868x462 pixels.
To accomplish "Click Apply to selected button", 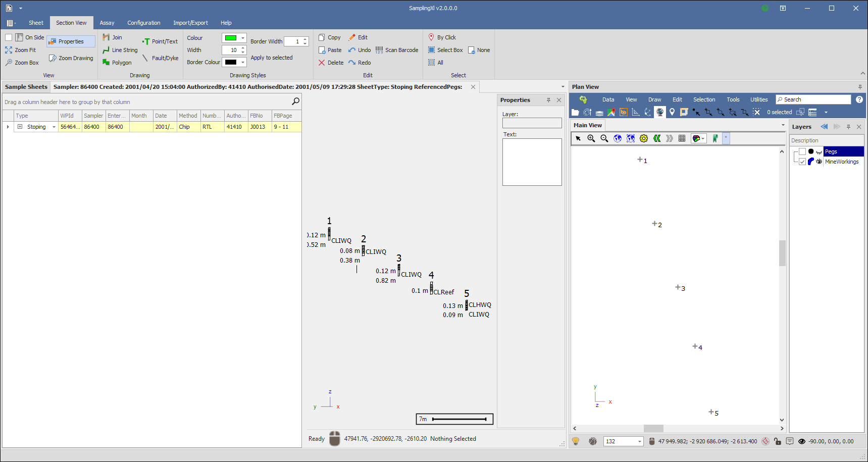I will [x=271, y=58].
